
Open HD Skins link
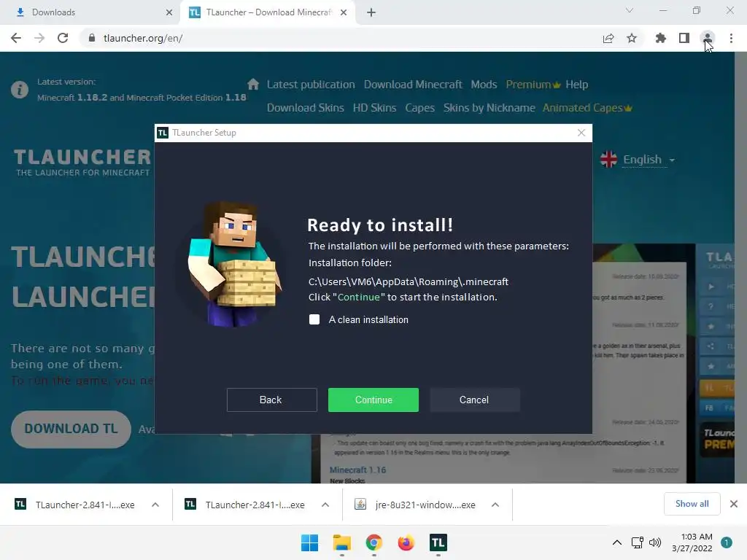coord(374,108)
